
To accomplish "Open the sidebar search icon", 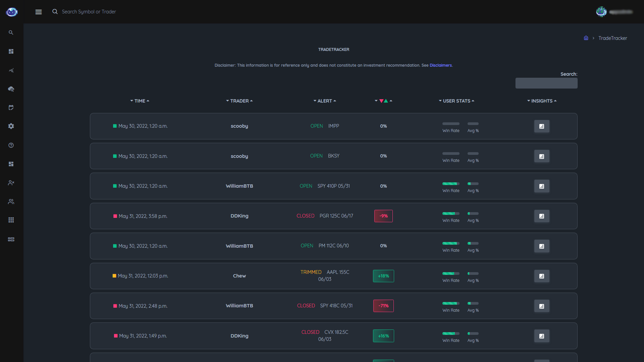I will coord(11,33).
